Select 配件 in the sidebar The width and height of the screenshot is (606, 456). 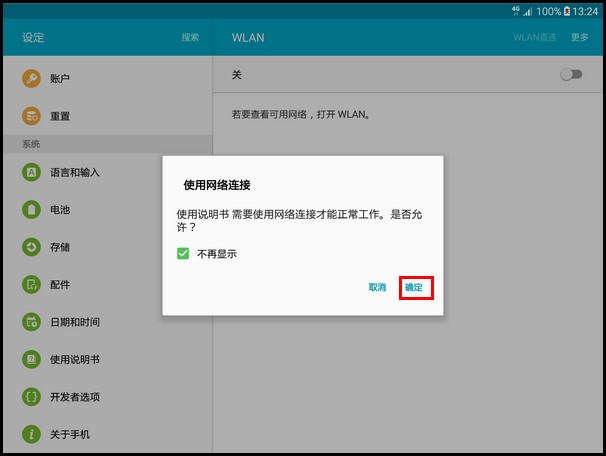(x=107, y=284)
